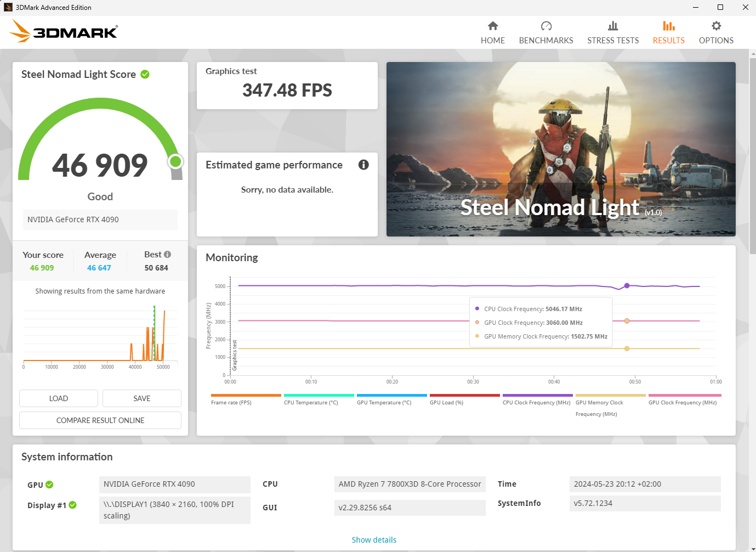This screenshot has height=552, width=756.
Task: Click the large 46 909 score number
Action: [x=100, y=165]
